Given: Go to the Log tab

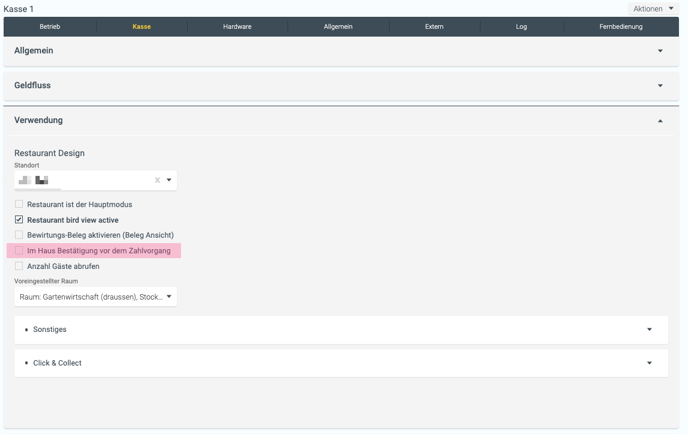Looking at the screenshot, I should pyautogui.click(x=521, y=27).
